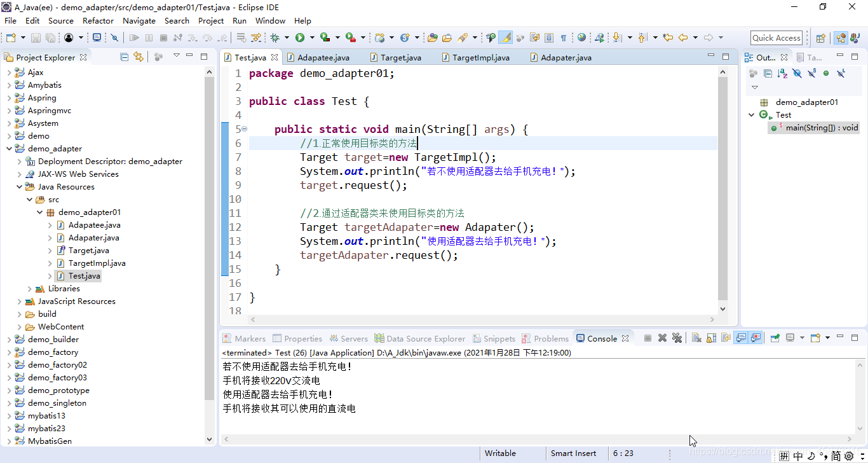Collapse All in Project Explorer
This screenshot has width=868, height=463.
tap(124, 57)
